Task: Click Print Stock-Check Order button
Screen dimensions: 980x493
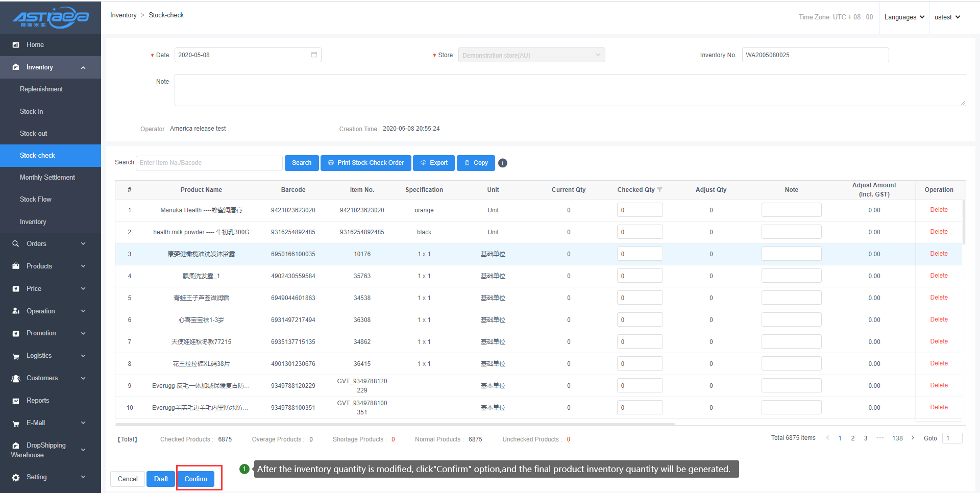Action: [366, 163]
